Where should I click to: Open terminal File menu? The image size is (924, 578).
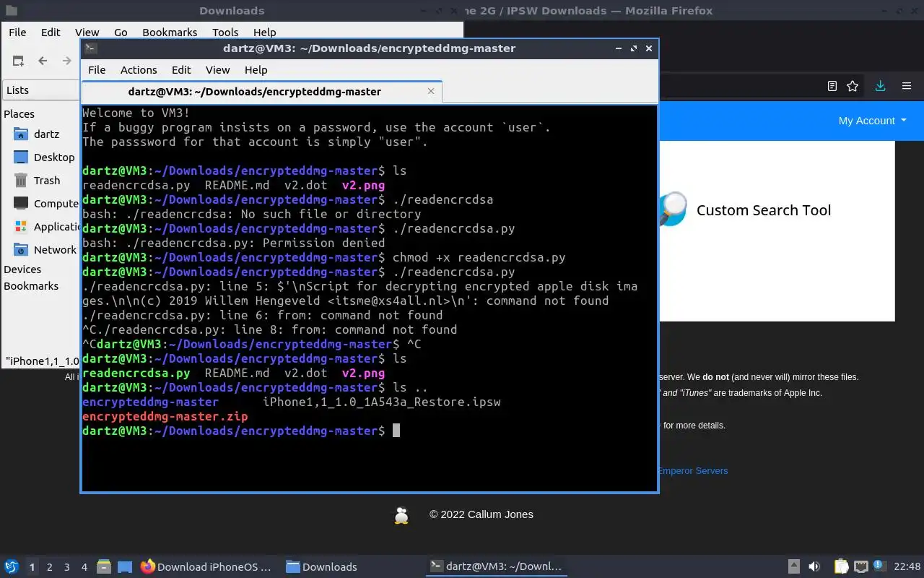97,70
